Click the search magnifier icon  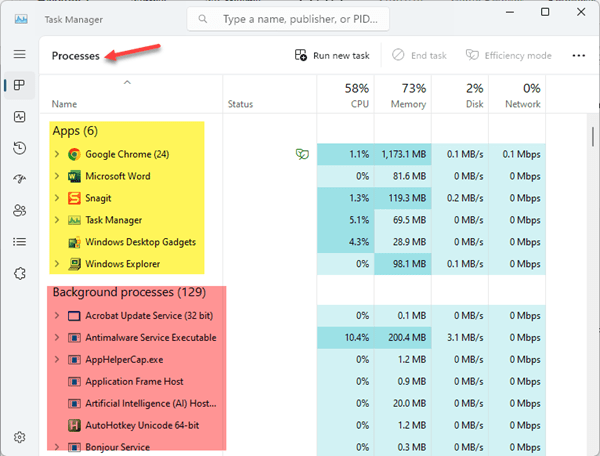[x=202, y=18]
